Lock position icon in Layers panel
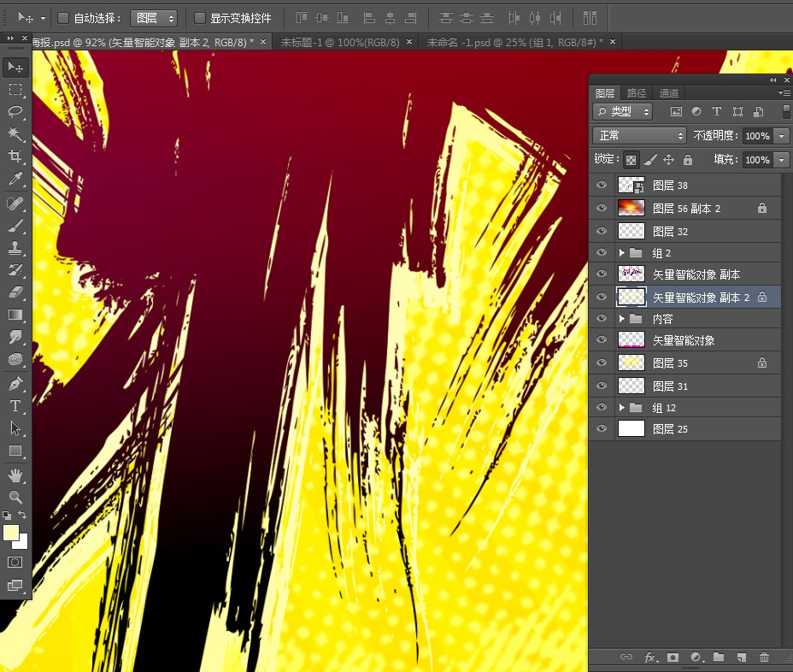The width and height of the screenshot is (793, 672). click(x=668, y=161)
